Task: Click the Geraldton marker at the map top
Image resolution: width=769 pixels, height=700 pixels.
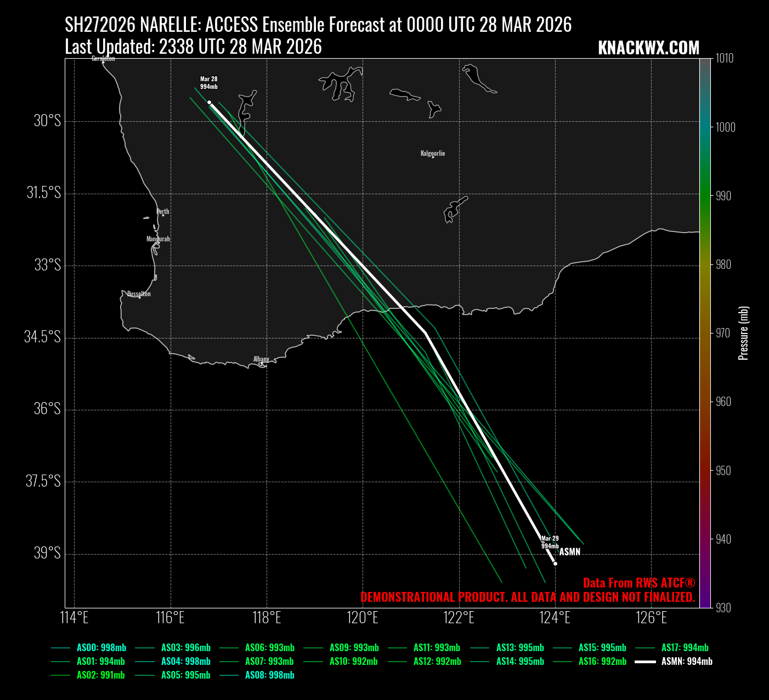Action: point(103,62)
